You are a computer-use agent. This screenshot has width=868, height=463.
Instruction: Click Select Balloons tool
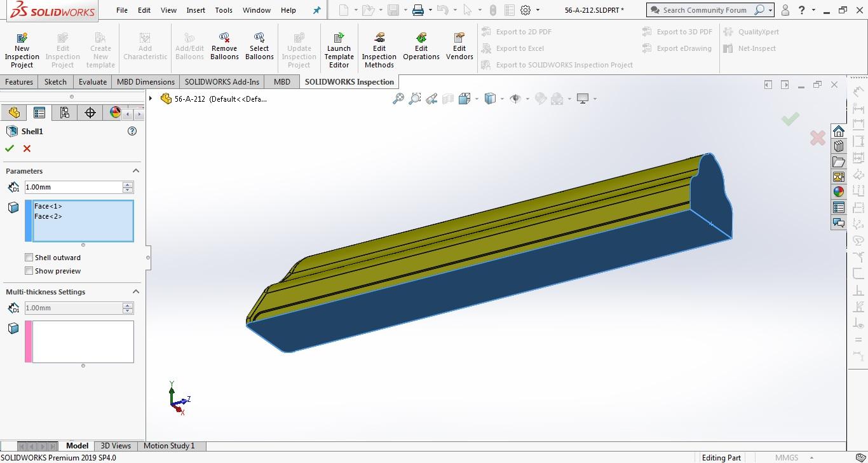pyautogui.click(x=259, y=48)
